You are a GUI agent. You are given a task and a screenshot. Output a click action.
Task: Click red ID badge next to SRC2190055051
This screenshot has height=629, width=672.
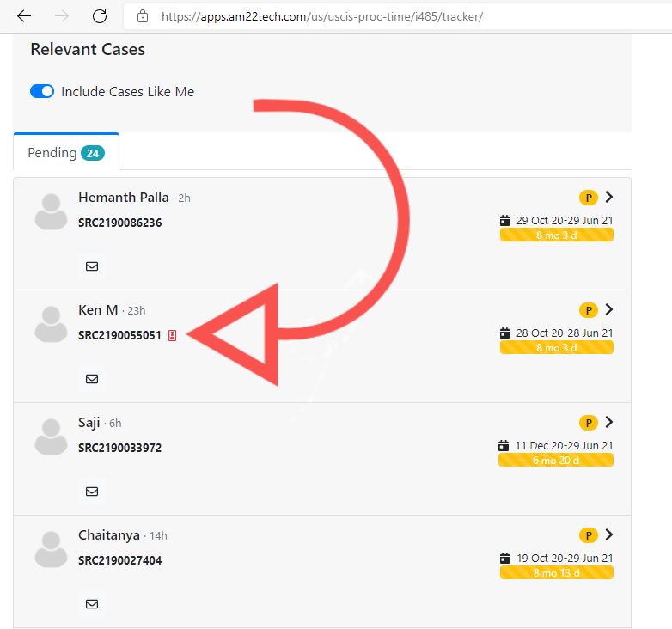[x=172, y=335]
